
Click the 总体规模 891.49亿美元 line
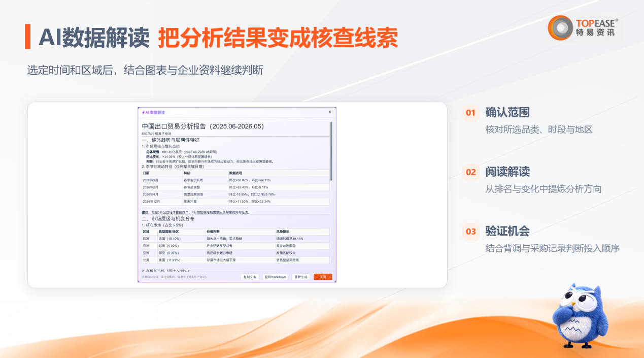(x=182, y=152)
